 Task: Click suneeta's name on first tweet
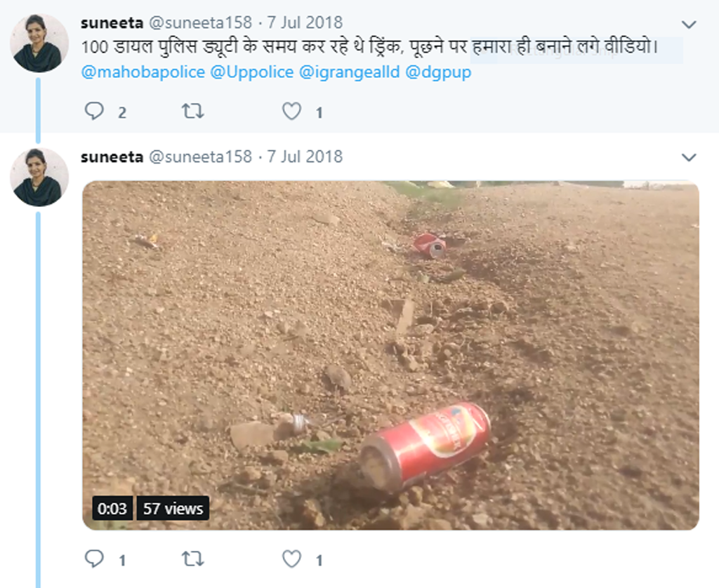[x=112, y=22]
